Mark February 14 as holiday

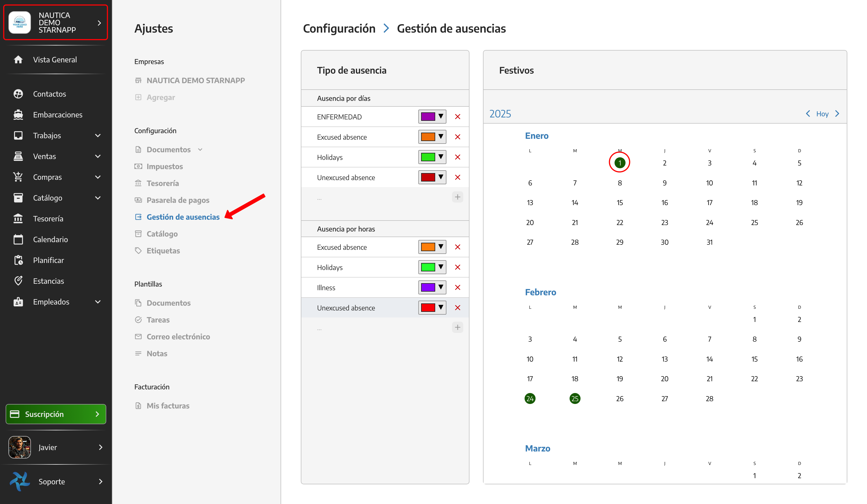pyautogui.click(x=709, y=359)
